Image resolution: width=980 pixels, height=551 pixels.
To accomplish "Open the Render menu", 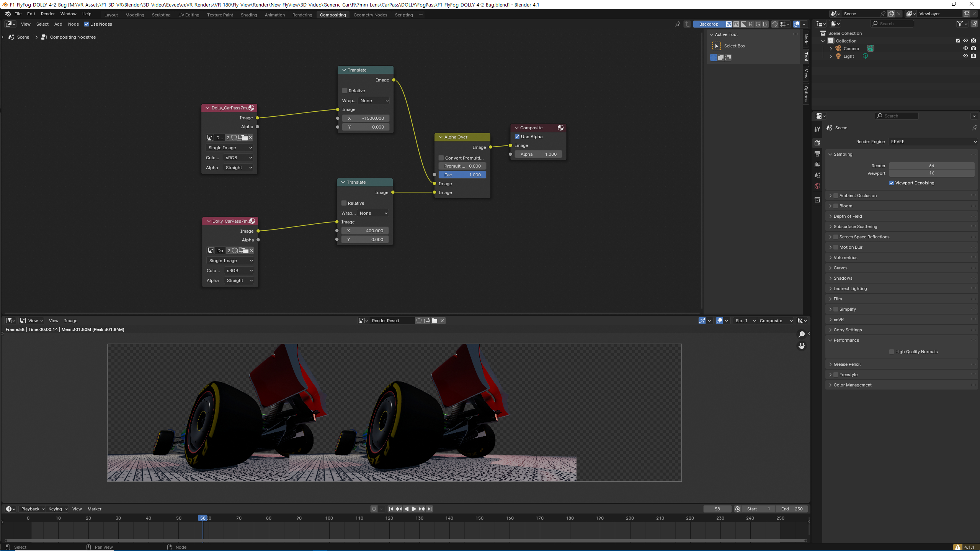I will [47, 14].
